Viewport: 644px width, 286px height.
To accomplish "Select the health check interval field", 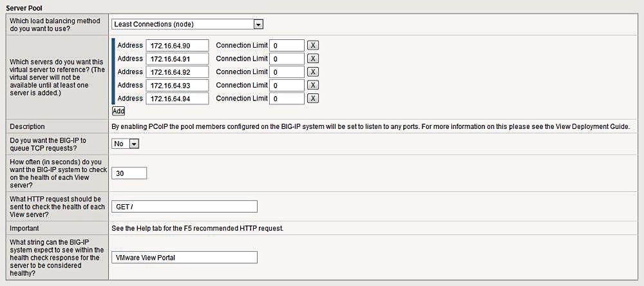I will (x=129, y=173).
